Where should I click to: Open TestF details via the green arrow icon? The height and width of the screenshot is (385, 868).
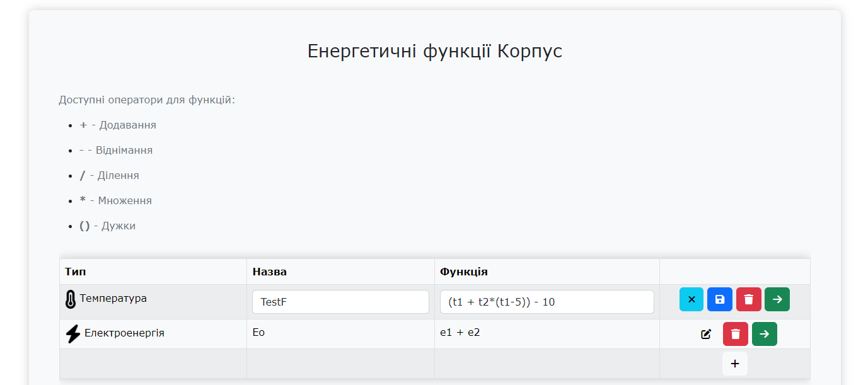777,299
